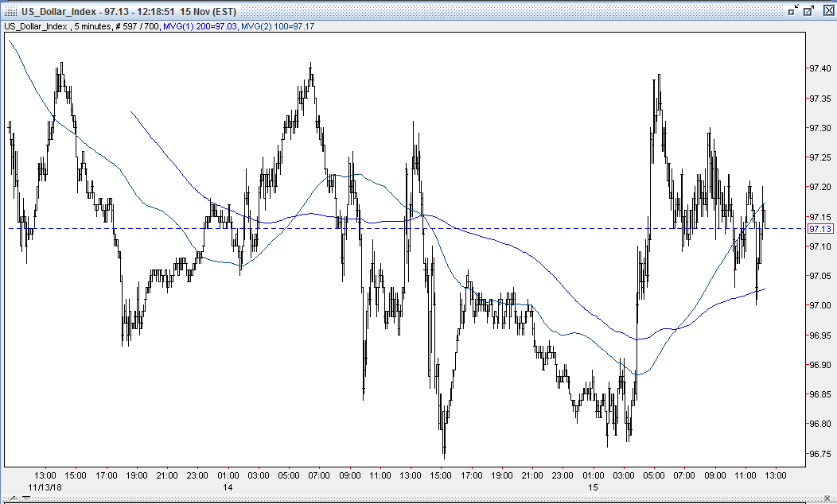Click the 97.35 price axis label

coord(820,99)
